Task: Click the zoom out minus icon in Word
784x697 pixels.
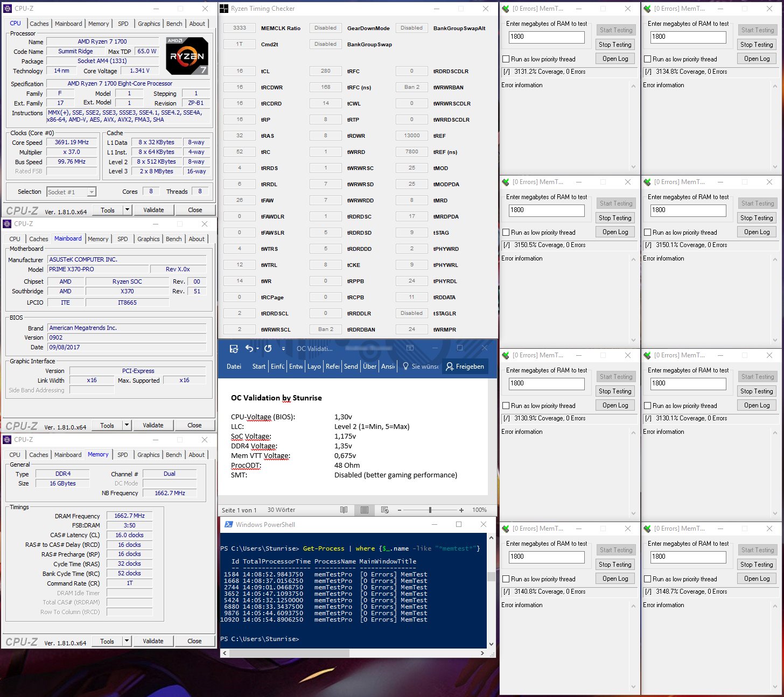Action: (399, 510)
